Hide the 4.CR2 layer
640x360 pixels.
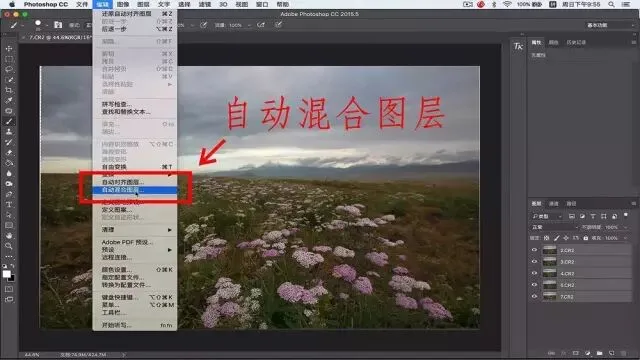pyautogui.click(x=534, y=273)
